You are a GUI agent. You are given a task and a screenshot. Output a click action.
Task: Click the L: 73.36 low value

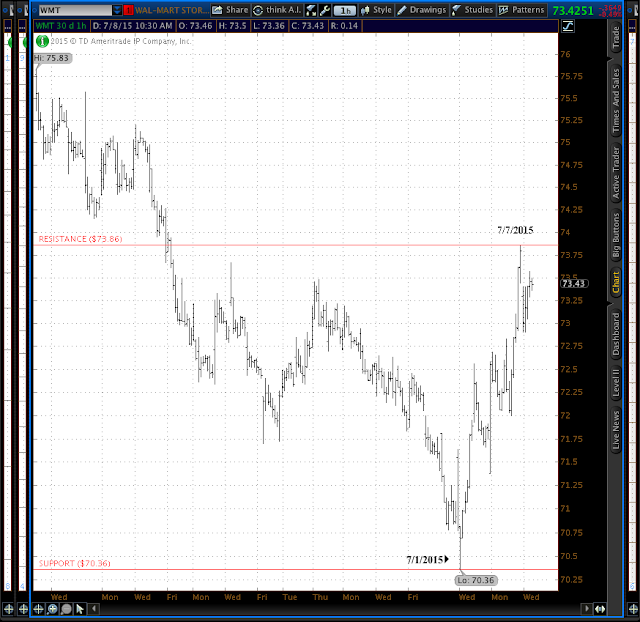click(269, 26)
